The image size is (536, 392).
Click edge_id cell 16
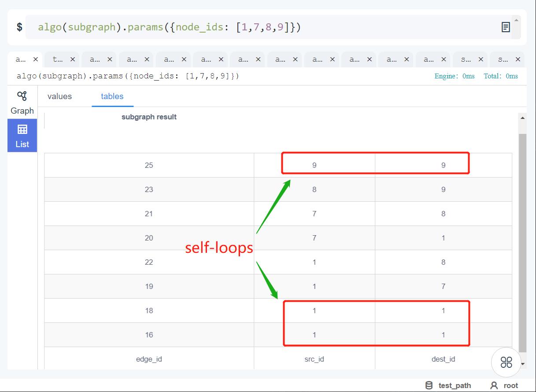pyautogui.click(x=149, y=335)
